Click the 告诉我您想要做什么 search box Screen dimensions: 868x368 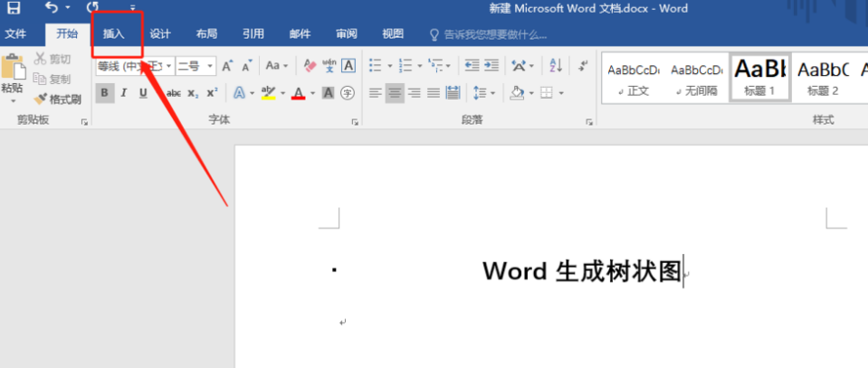(x=490, y=35)
